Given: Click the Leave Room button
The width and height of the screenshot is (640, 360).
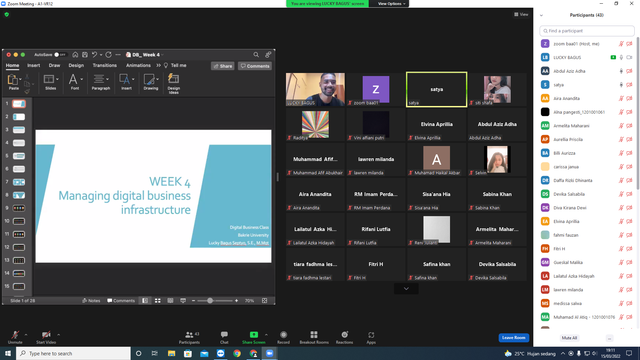Looking at the screenshot, I should point(513,338).
